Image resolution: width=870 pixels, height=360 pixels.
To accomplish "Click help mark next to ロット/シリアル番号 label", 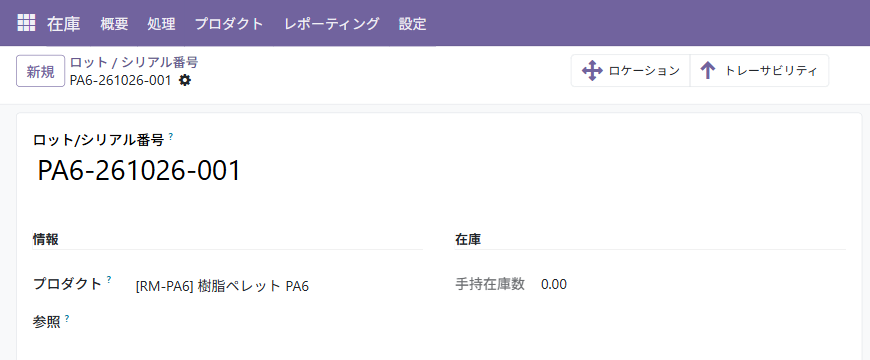I will [170, 136].
